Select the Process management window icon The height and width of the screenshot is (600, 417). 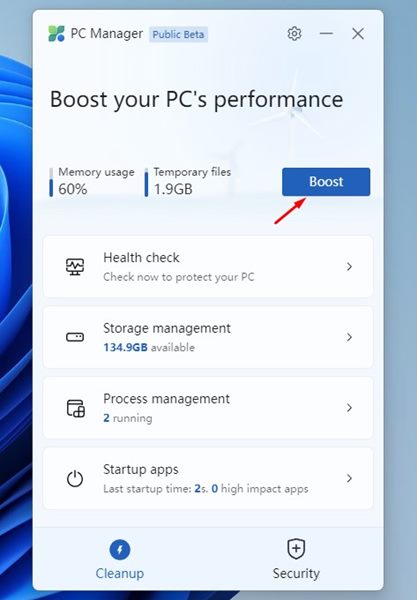pyautogui.click(x=76, y=408)
